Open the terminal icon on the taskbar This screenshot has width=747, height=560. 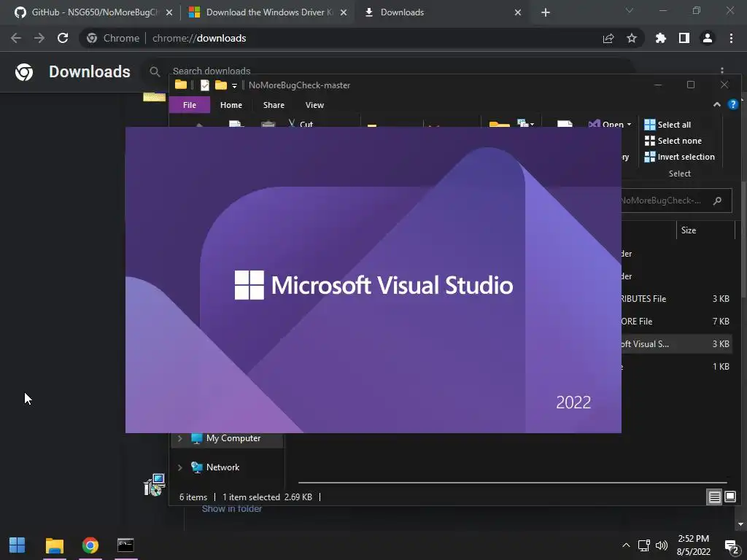[125, 545]
